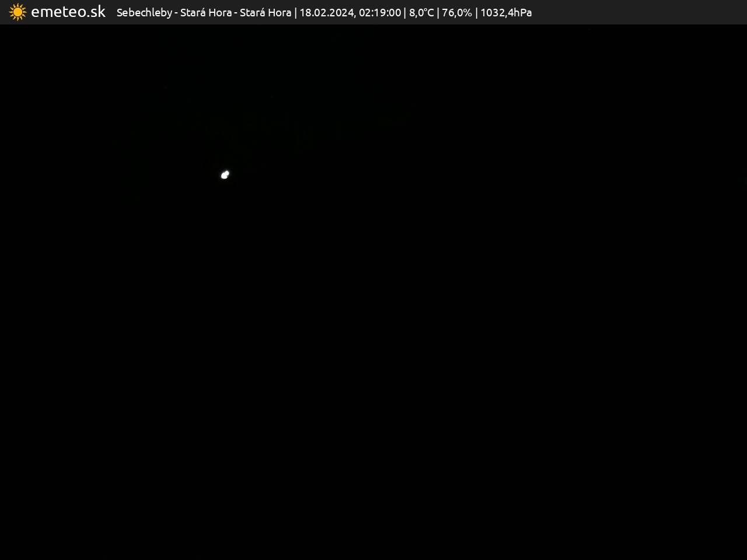The height and width of the screenshot is (560, 747).
Task: Click separator between humidity and pressure
Action: tap(476, 13)
